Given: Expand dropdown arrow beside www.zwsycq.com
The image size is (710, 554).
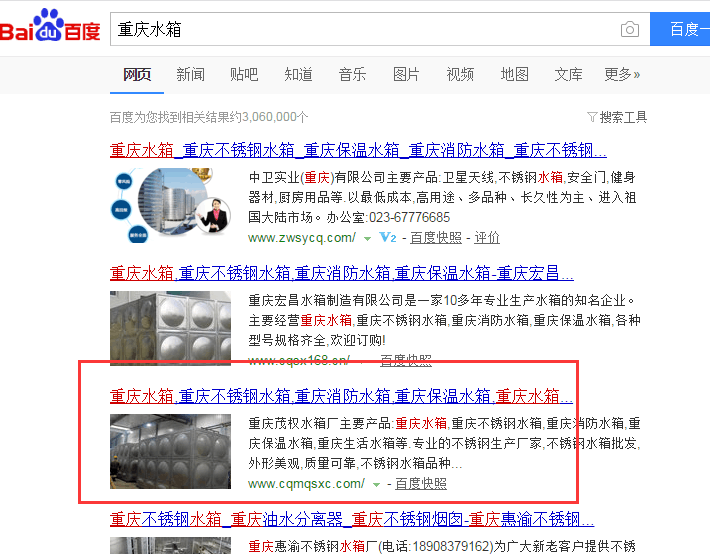Looking at the screenshot, I should [x=367, y=238].
